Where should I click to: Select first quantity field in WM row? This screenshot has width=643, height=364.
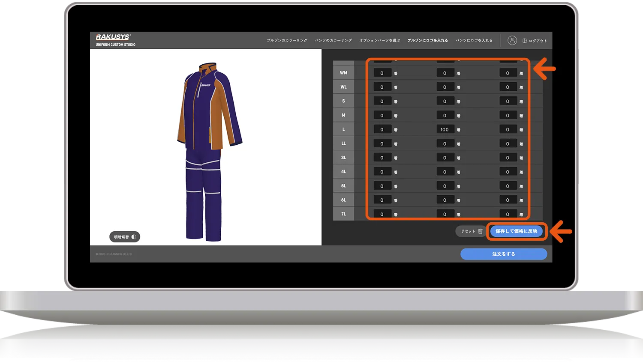coord(382,73)
